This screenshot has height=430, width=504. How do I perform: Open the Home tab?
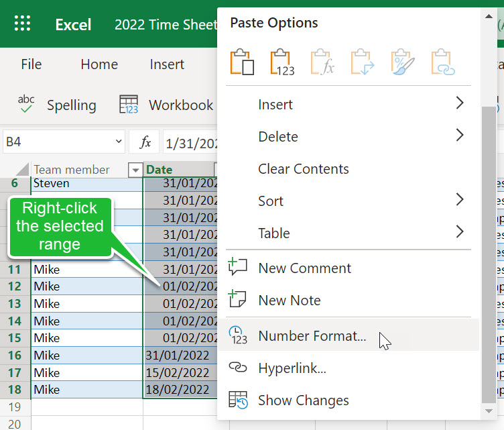[99, 64]
